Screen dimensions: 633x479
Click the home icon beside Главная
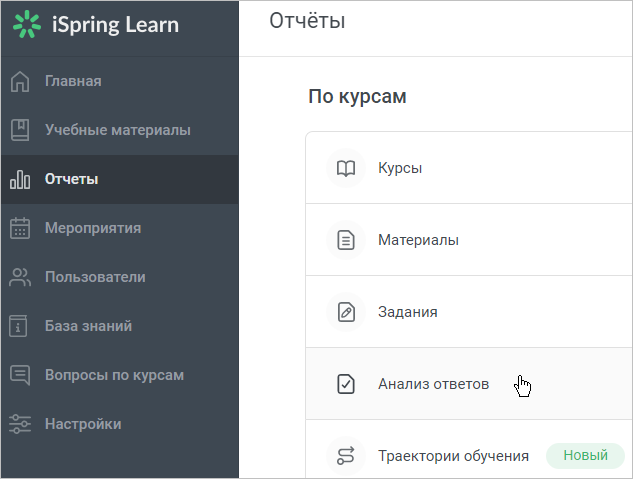(x=20, y=81)
